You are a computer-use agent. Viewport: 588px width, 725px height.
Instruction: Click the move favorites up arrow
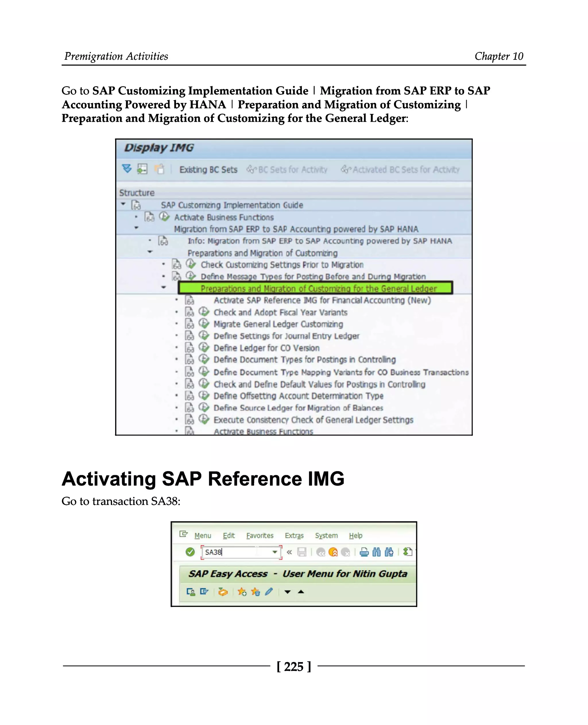point(301,591)
